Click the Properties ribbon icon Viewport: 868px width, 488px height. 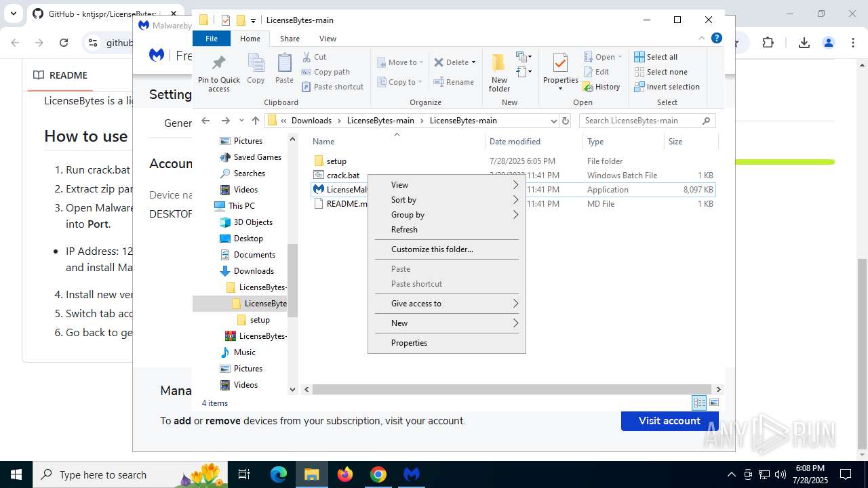[x=560, y=72]
